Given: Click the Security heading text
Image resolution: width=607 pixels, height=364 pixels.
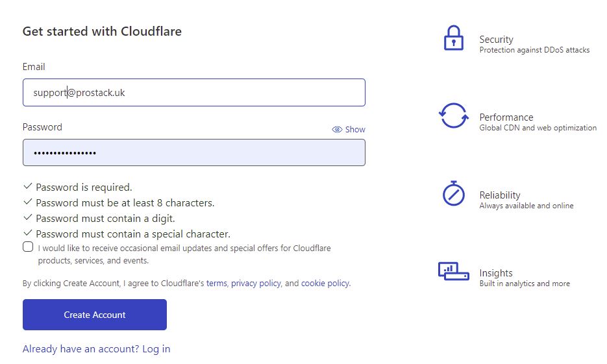Looking at the screenshot, I should (x=496, y=40).
